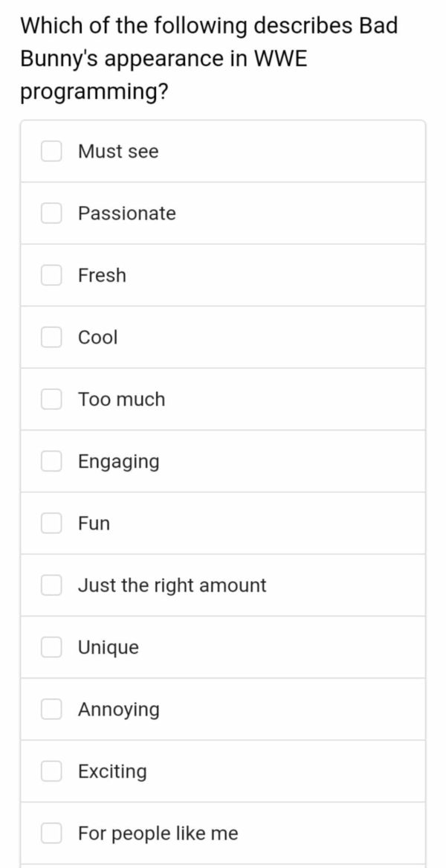The image size is (446, 868).
Task: Select the Just the right amount checkbox
Action: point(51,585)
